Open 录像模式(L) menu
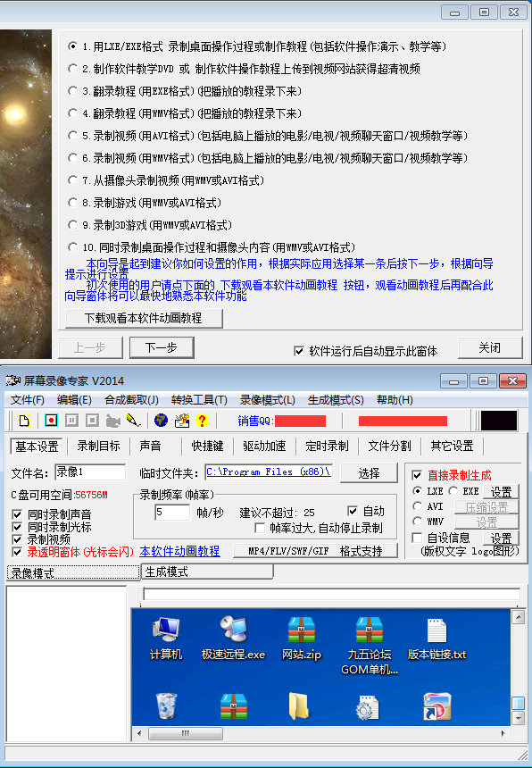Image resolution: width=532 pixels, height=768 pixels. pos(267,400)
